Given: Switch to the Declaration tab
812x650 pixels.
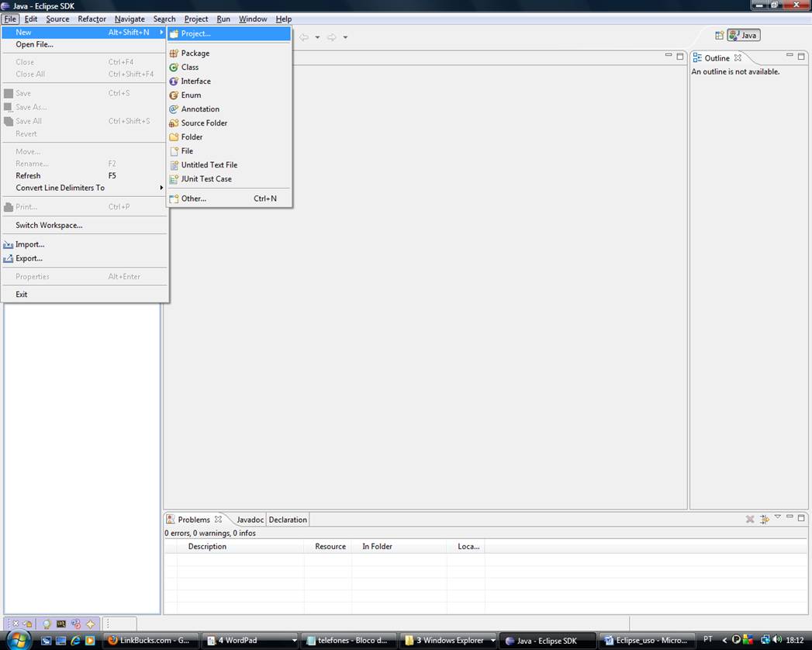Looking at the screenshot, I should pos(288,520).
